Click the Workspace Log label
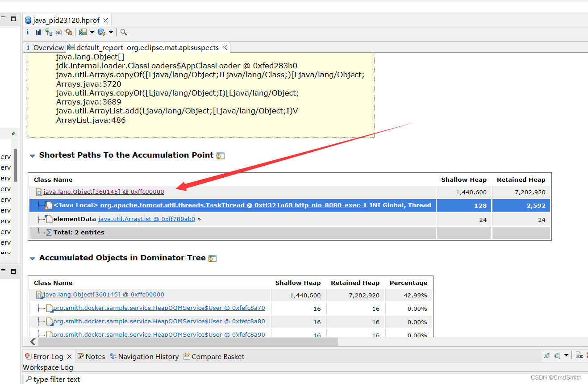Screen dimensions: 588x384 (x=48, y=367)
